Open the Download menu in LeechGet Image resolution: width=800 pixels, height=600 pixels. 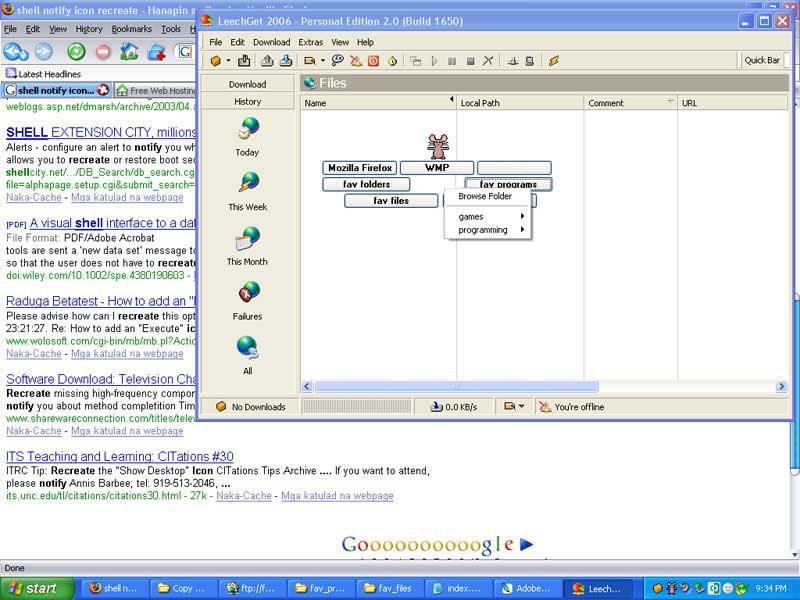click(271, 42)
